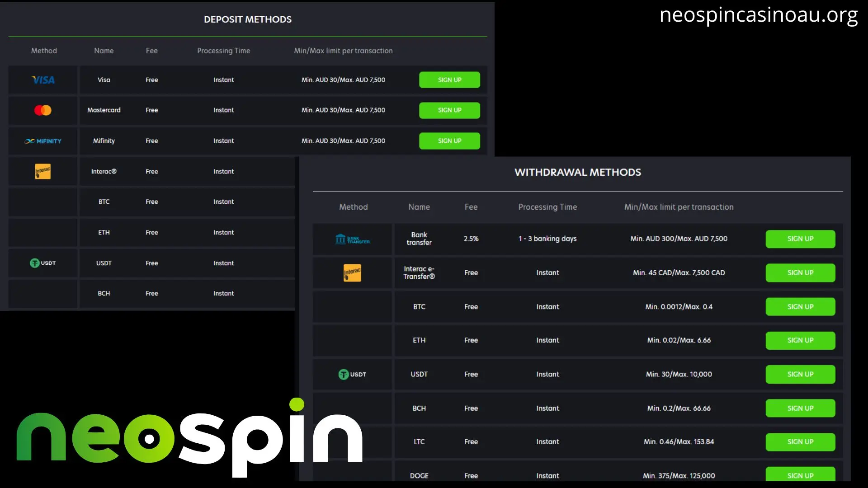Select Interac e-Transfer® name in withdrawal table

click(x=419, y=273)
